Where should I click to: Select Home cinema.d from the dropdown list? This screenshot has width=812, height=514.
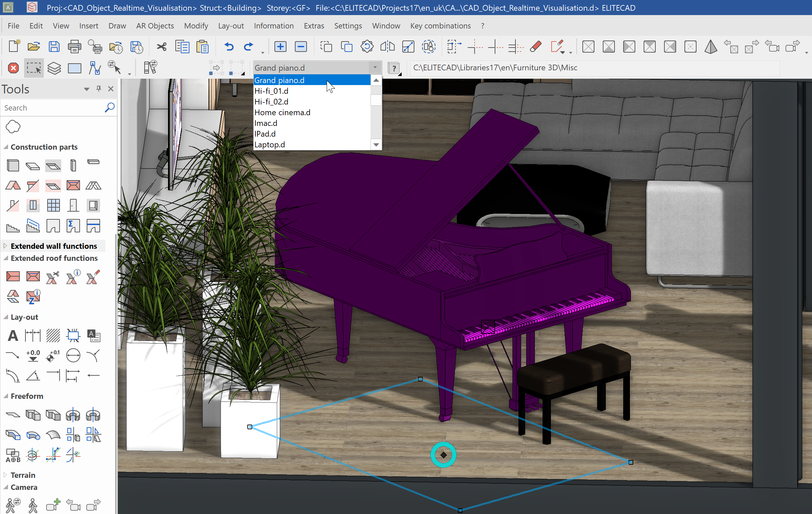[282, 112]
